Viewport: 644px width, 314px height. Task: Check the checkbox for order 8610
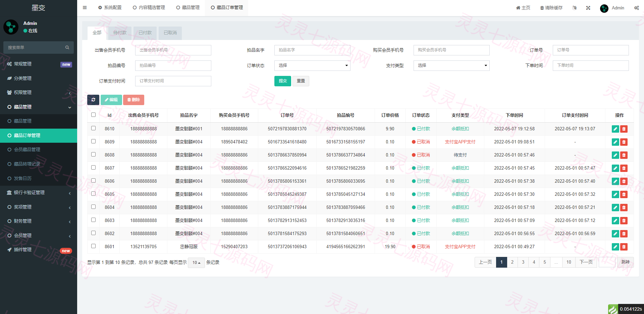pos(93,128)
